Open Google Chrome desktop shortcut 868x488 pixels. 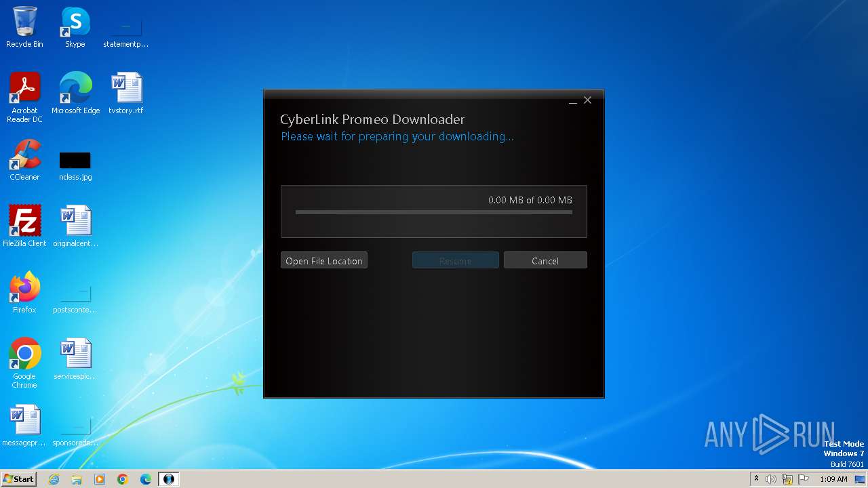click(24, 363)
